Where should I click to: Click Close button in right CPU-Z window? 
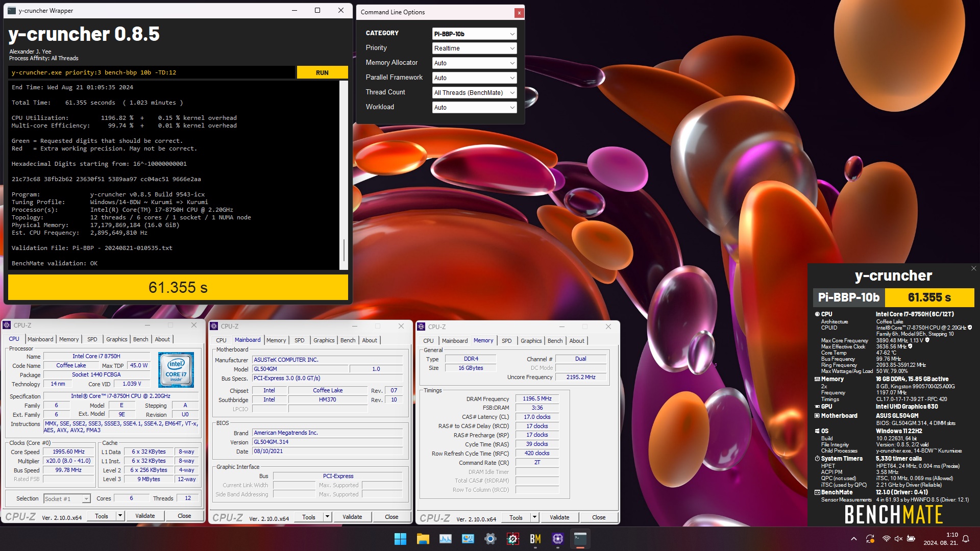(599, 517)
